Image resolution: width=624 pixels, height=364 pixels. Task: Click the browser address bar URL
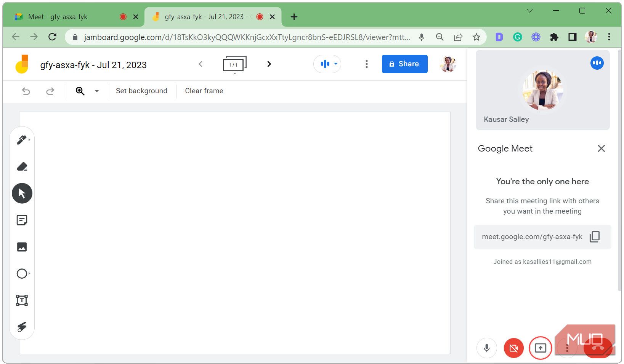pos(247,37)
